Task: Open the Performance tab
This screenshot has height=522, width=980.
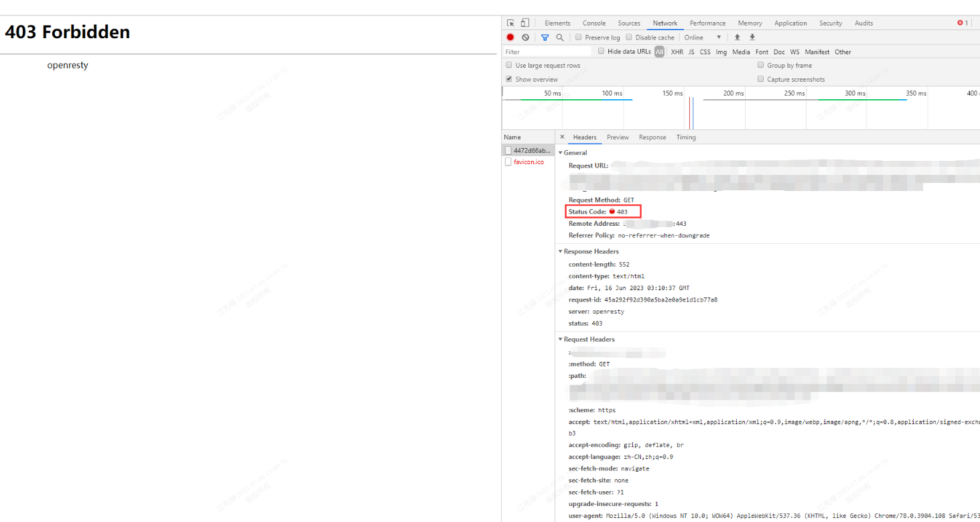Action: (707, 23)
